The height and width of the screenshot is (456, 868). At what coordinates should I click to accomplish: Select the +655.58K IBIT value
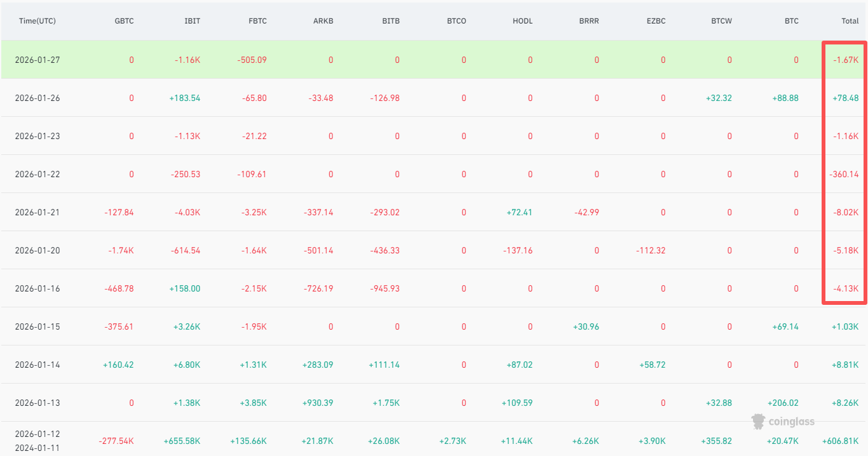click(x=182, y=441)
